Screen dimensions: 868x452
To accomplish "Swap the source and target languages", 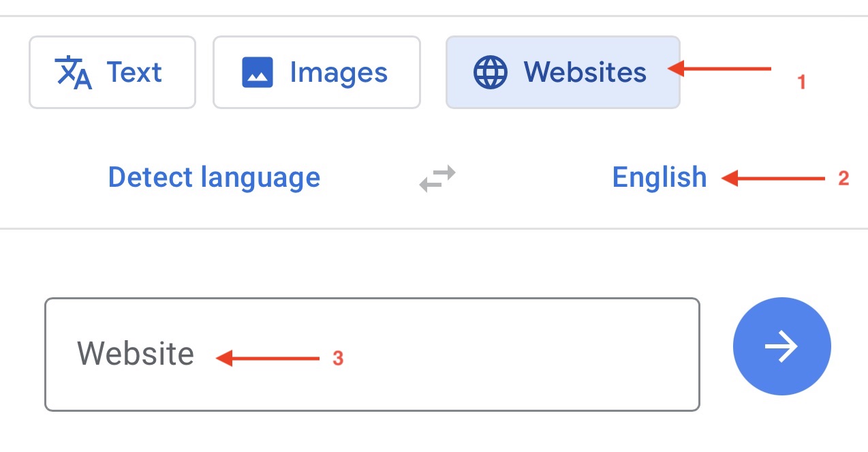I will pyautogui.click(x=437, y=179).
